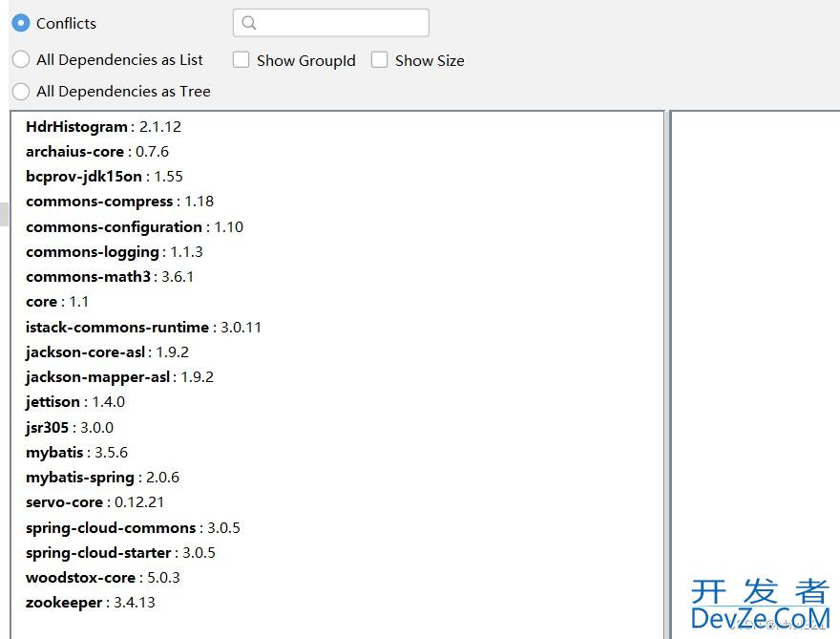Select spring-cloud-commons 3.0.5 item
The width and height of the screenshot is (840, 639).
point(133,528)
